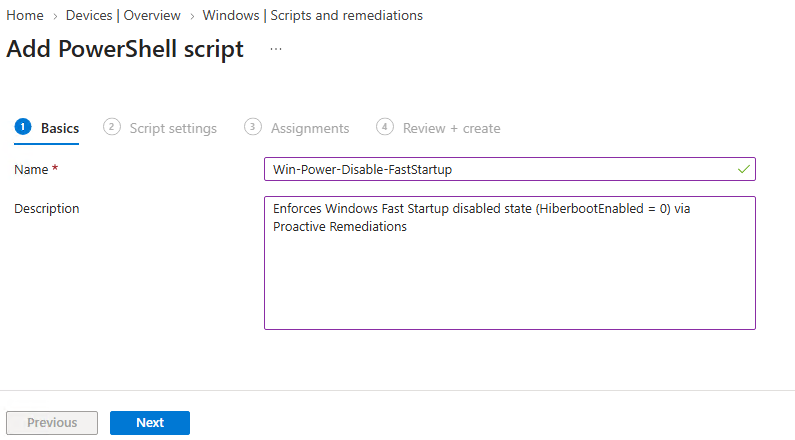Viewport: 795px width, 440px height.
Task: Switch to Script settings step
Action: click(160, 128)
